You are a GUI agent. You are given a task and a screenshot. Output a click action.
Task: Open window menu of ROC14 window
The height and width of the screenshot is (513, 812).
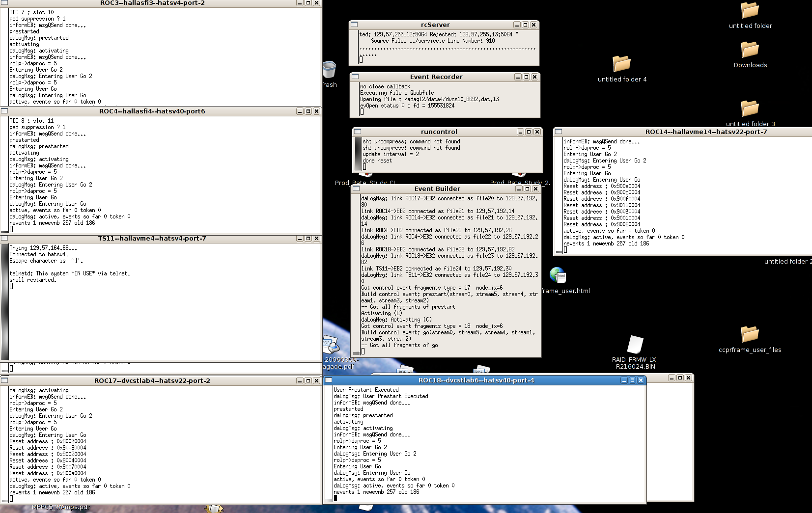(x=559, y=132)
